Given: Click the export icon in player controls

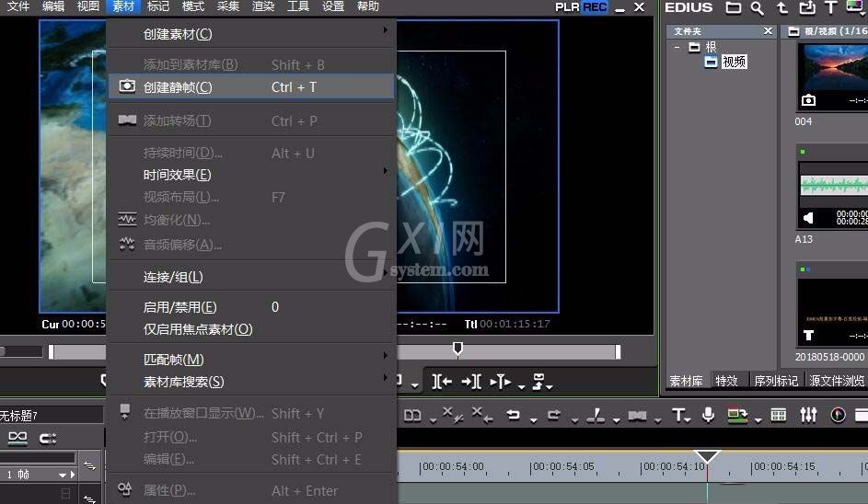Looking at the screenshot, I should [x=538, y=381].
